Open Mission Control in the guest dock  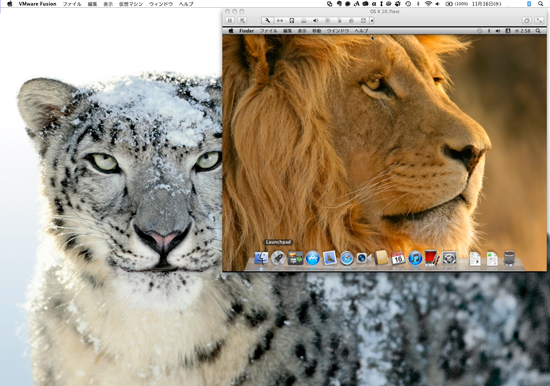click(x=295, y=258)
